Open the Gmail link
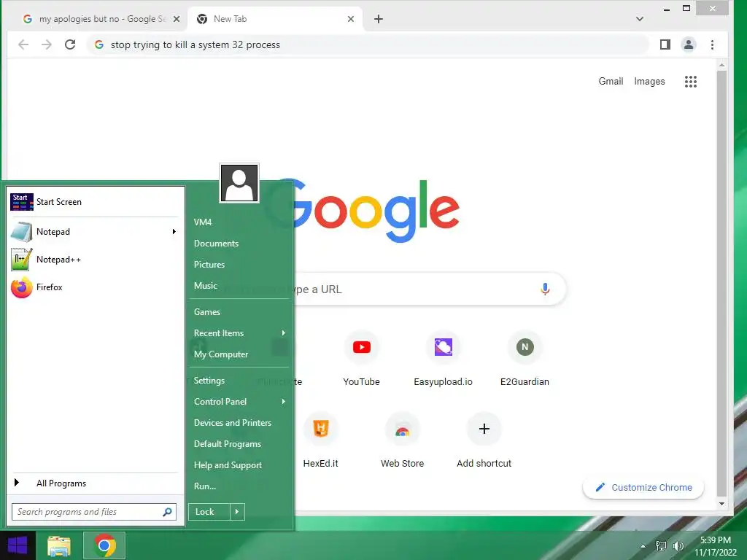 click(x=611, y=82)
